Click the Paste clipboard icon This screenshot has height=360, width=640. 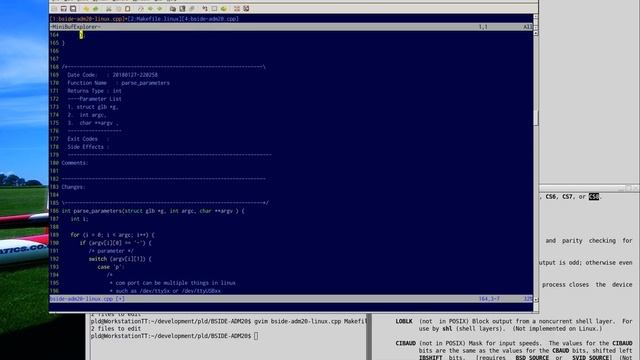(x=127, y=9)
